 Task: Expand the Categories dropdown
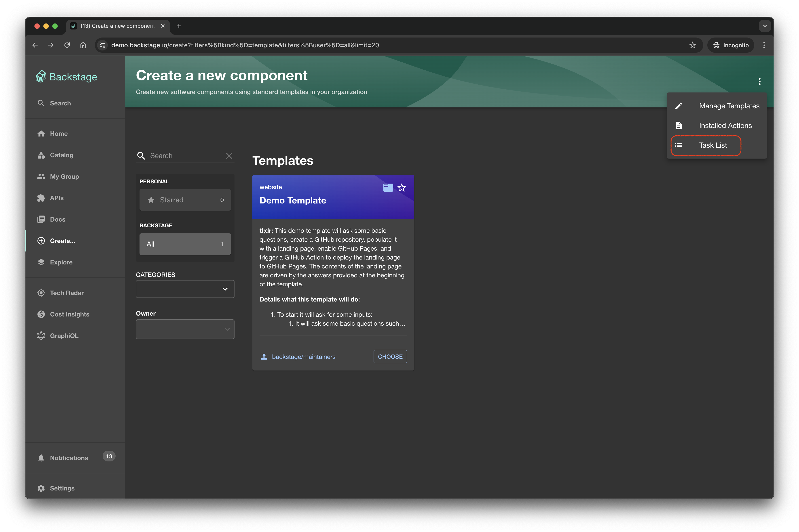tap(185, 289)
